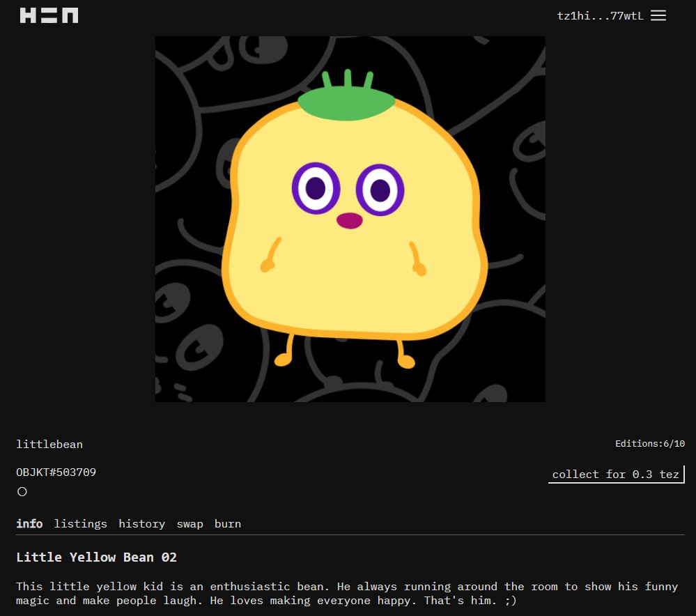Click the Editions:6/10 counter

[x=651, y=443]
